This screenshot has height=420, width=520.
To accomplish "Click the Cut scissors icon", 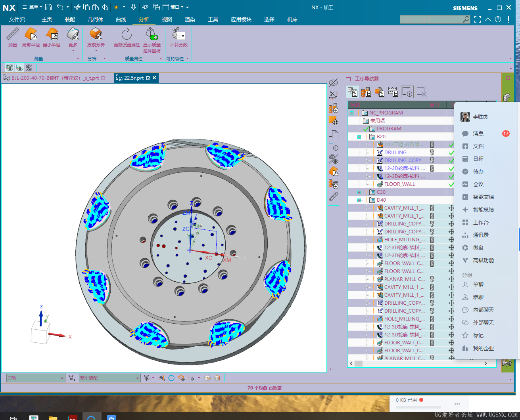I will coord(77,7).
